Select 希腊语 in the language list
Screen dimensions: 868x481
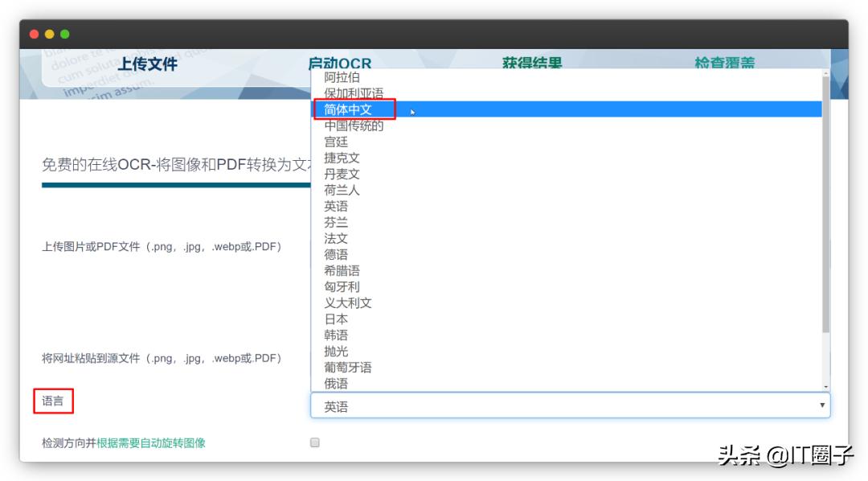pyautogui.click(x=342, y=271)
